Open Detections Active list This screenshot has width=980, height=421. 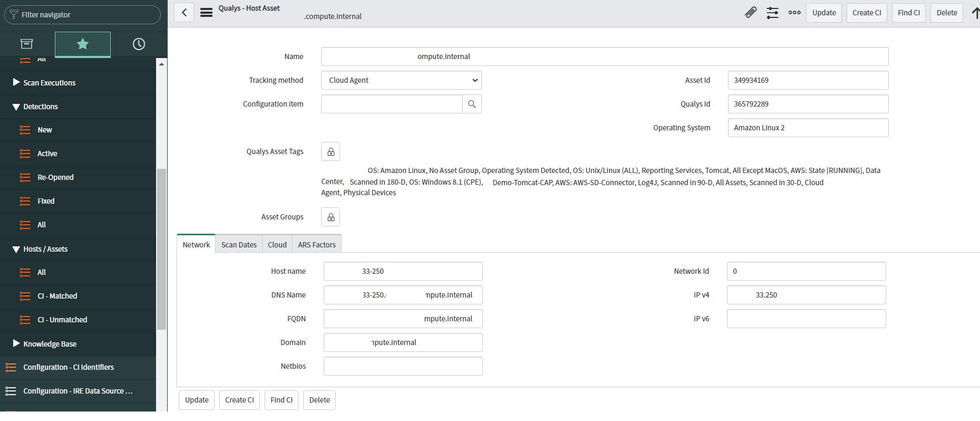[47, 154]
